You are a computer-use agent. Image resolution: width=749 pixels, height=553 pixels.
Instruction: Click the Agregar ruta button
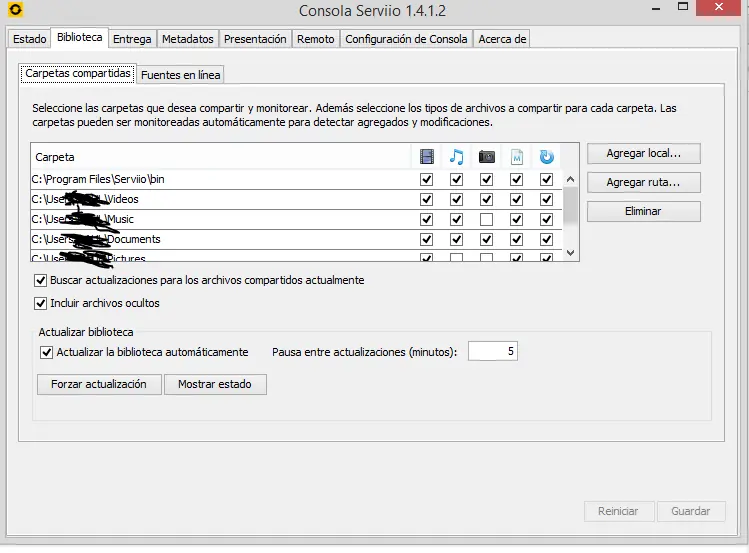pyautogui.click(x=644, y=182)
